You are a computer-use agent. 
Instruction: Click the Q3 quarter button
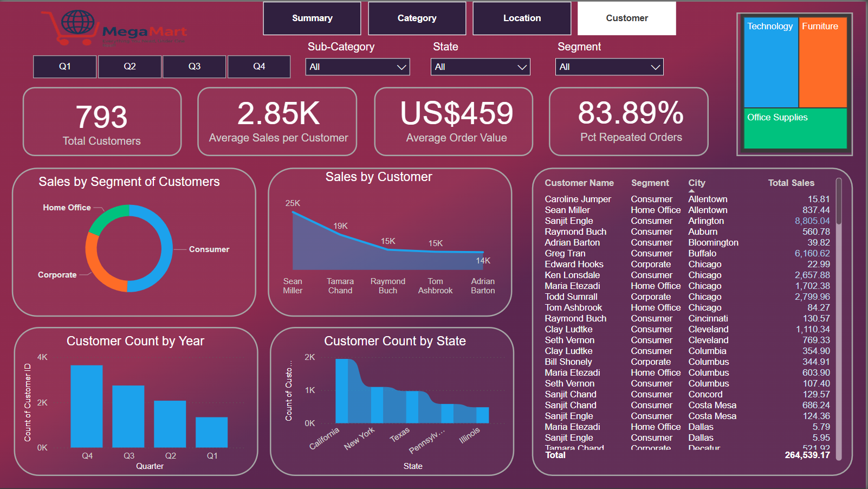click(194, 66)
